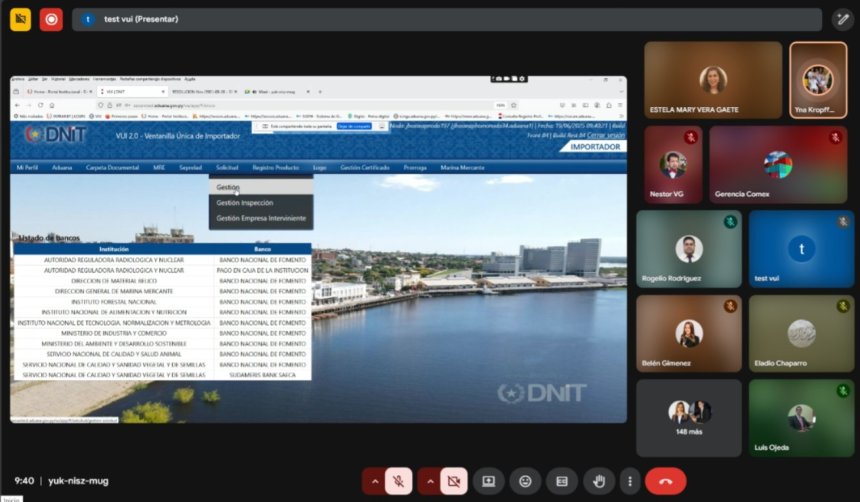The width and height of the screenshot is (860, 502).
Task: Select Gestión in the Solicitud dropdown
Action: (228, 187)
